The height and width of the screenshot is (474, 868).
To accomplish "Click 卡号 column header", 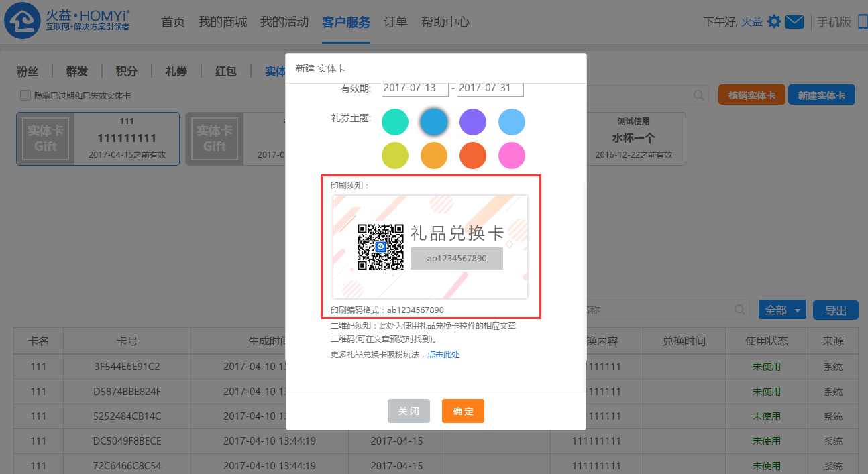I will tap(127, 341).
